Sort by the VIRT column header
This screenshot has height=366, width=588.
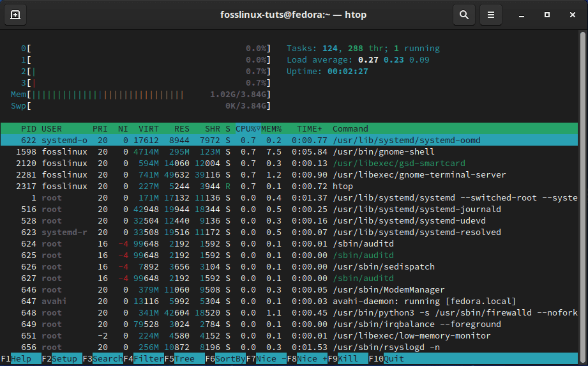pyautogui.click(x=149, y=129)
